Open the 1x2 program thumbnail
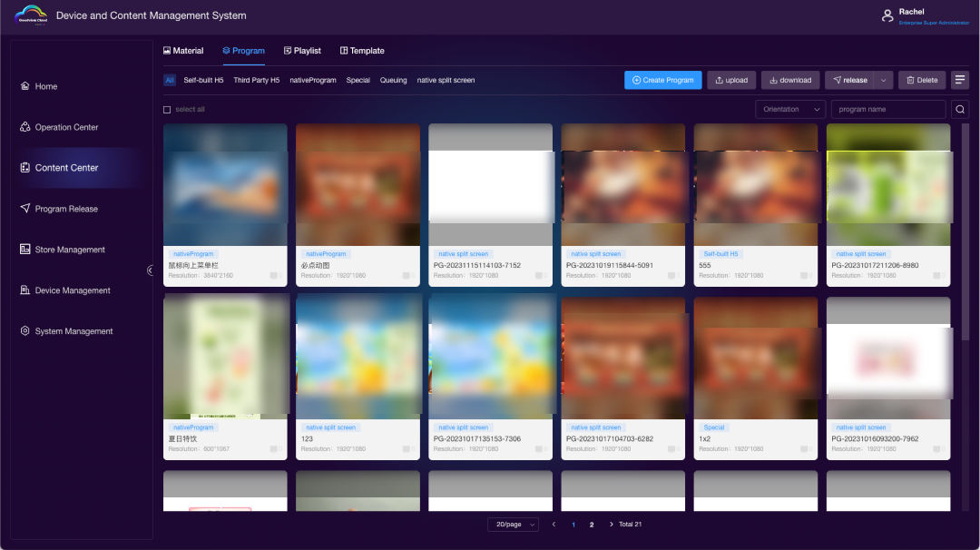 [x=756, y=358]
